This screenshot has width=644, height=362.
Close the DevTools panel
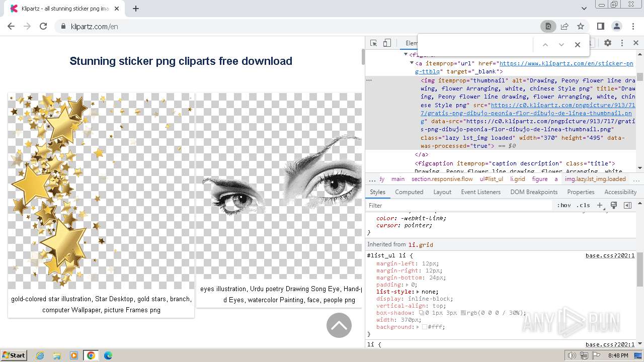635,43
